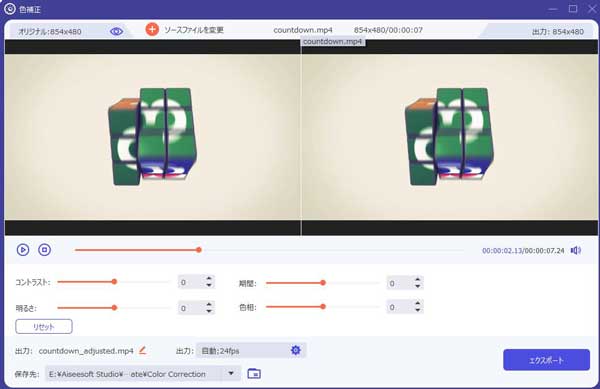Click countdown_adjusted.mp4 output file name

coord(86,351)
